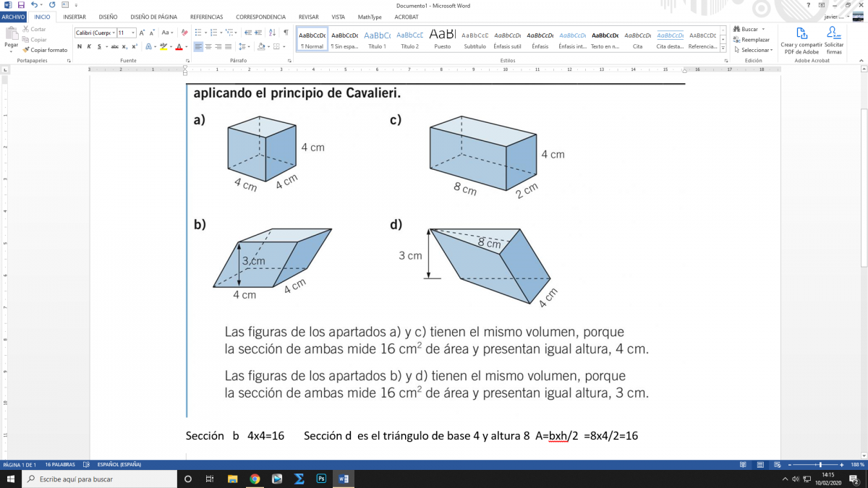Click the text highlight color button

pyautogui.click(x=162, y=47)
